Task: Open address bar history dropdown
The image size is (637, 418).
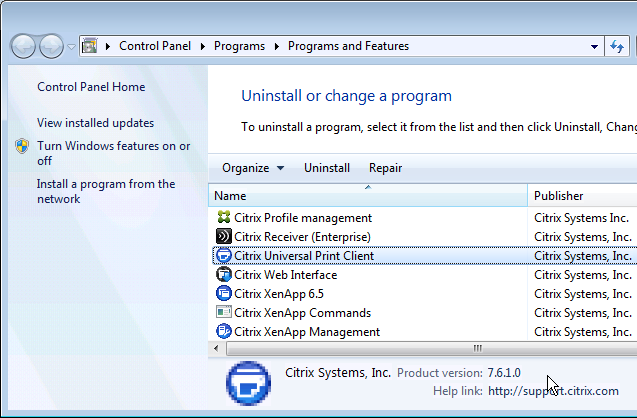Action: [594, 47]
